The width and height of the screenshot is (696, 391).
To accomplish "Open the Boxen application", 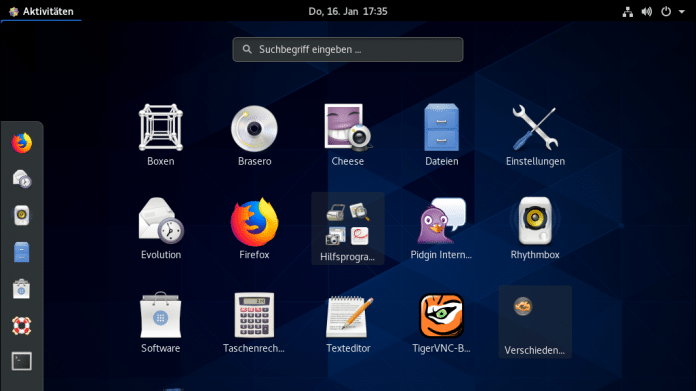I will (161, 135).
